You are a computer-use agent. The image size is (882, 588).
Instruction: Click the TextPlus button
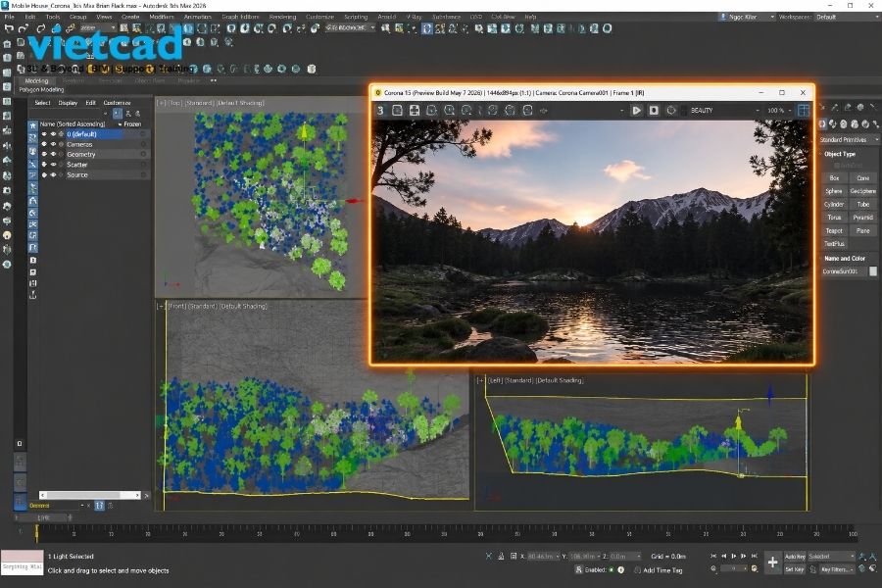point(834,244)
